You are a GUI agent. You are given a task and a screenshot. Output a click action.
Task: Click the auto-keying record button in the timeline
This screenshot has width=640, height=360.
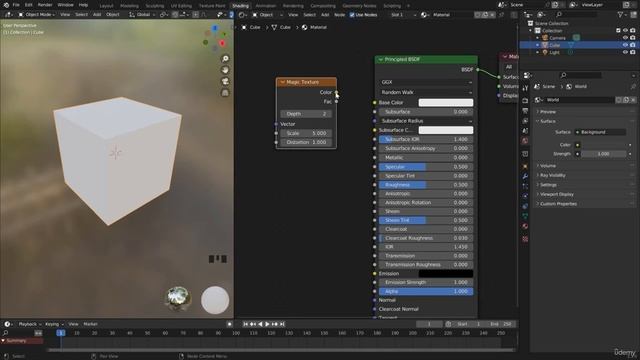click(x=229, y=324)
